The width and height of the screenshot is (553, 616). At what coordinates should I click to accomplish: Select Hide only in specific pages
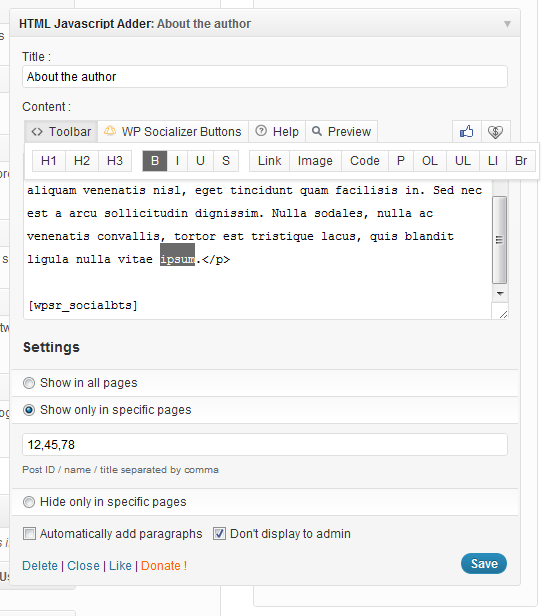[29, 502]
